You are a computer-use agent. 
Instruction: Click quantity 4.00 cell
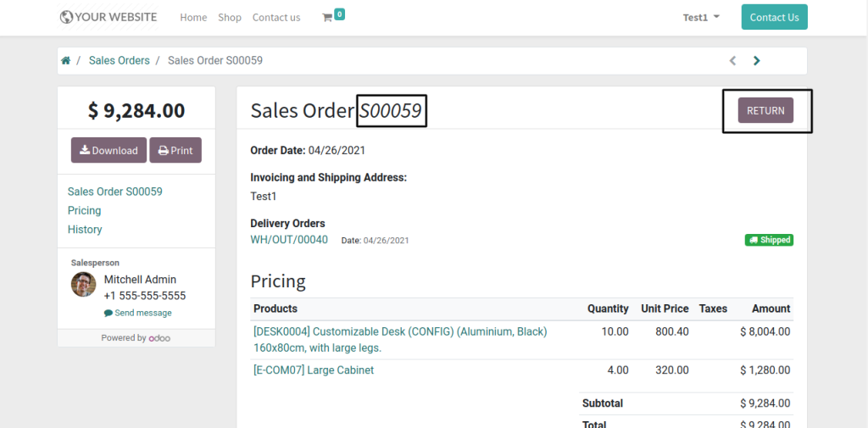618,370
